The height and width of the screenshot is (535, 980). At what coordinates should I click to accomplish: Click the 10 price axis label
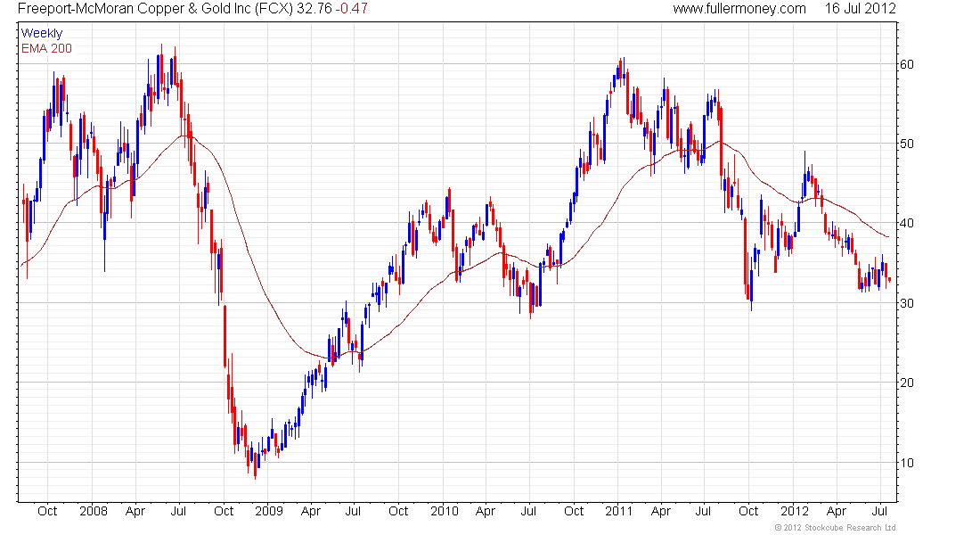coord(906,463)
